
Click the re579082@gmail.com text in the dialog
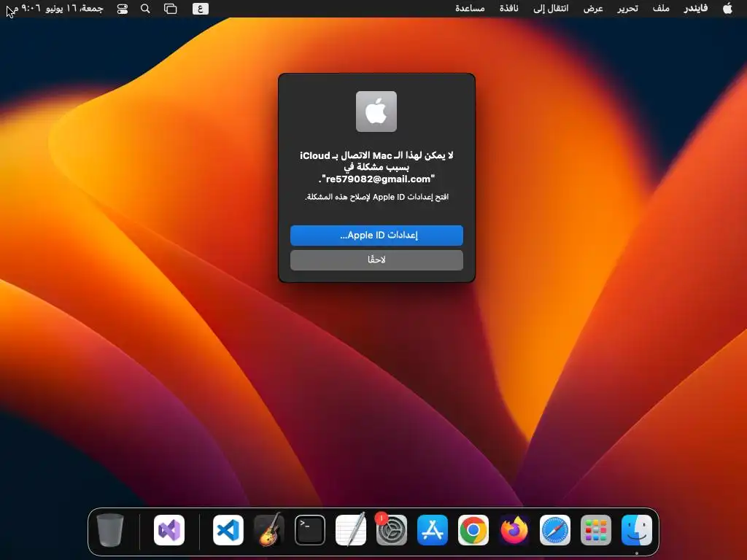(379, 179)
